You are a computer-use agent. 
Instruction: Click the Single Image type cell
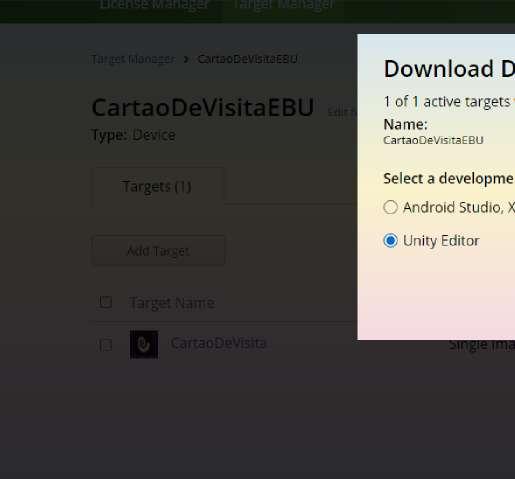(482, 345)
